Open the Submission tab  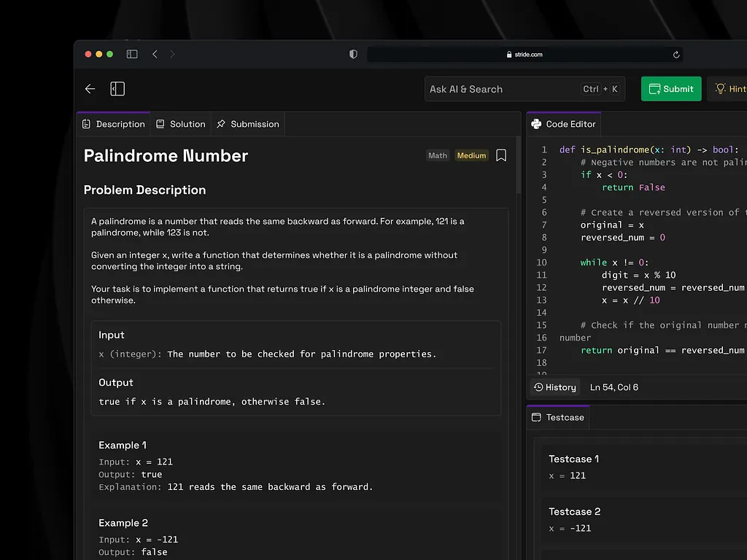(248, 124)
